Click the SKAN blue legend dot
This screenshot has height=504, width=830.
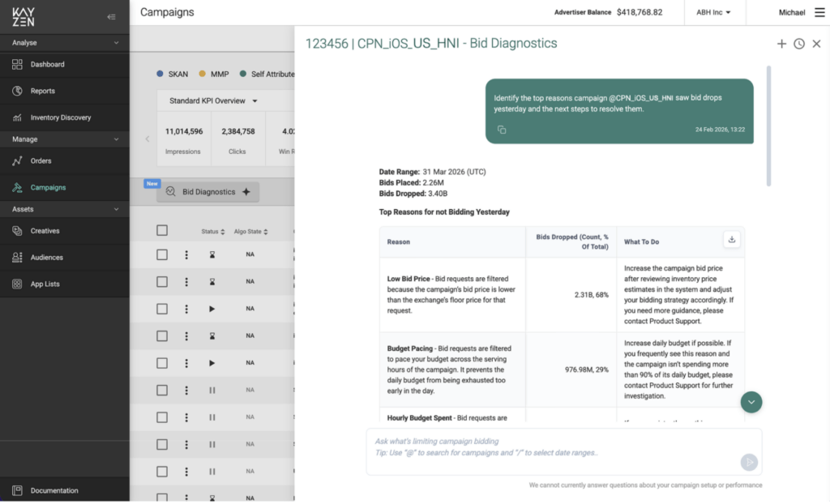coord(160,74)
